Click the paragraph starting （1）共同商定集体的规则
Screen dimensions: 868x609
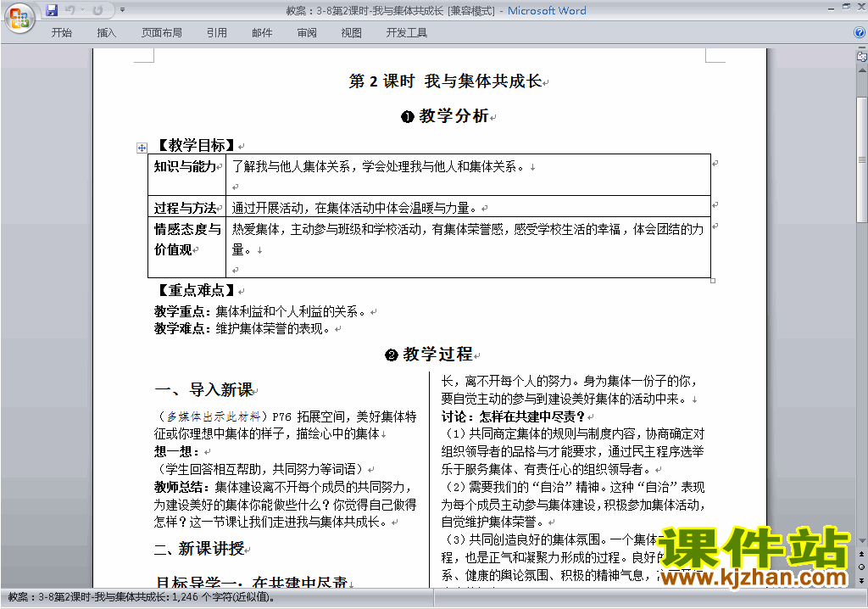click(x=572, y=451)
